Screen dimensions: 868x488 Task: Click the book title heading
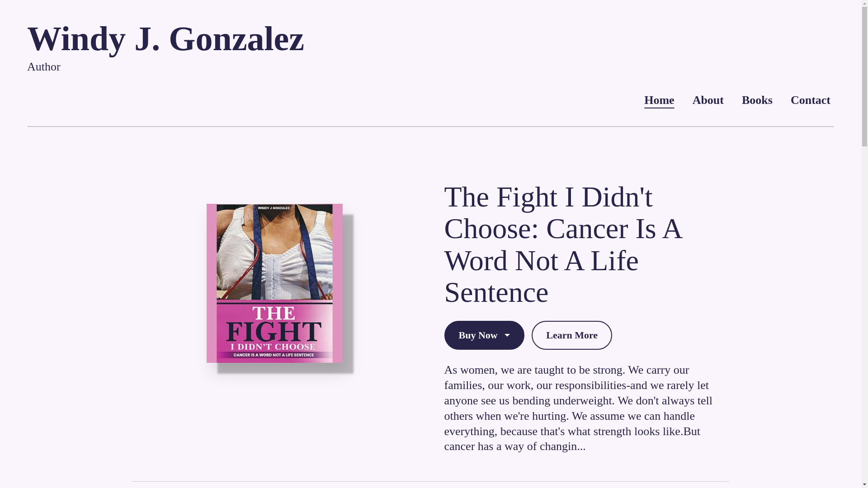[x=563, y=244]
